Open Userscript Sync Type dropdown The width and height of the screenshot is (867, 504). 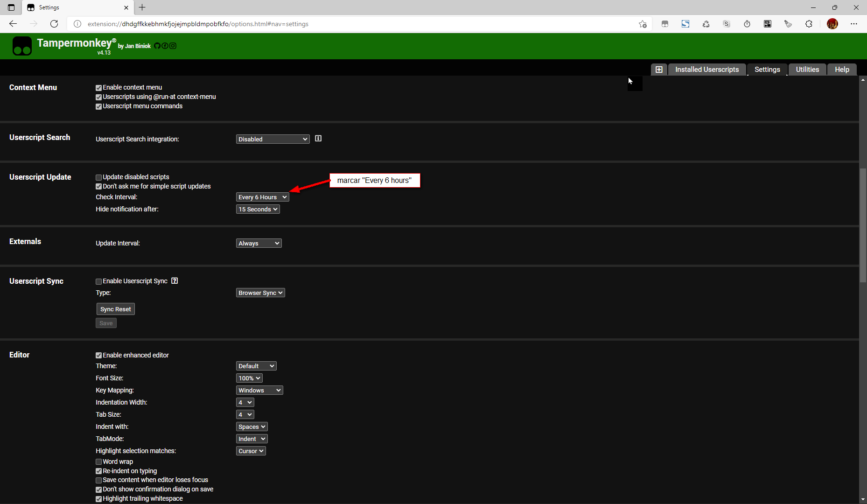(x=260, y=293)
